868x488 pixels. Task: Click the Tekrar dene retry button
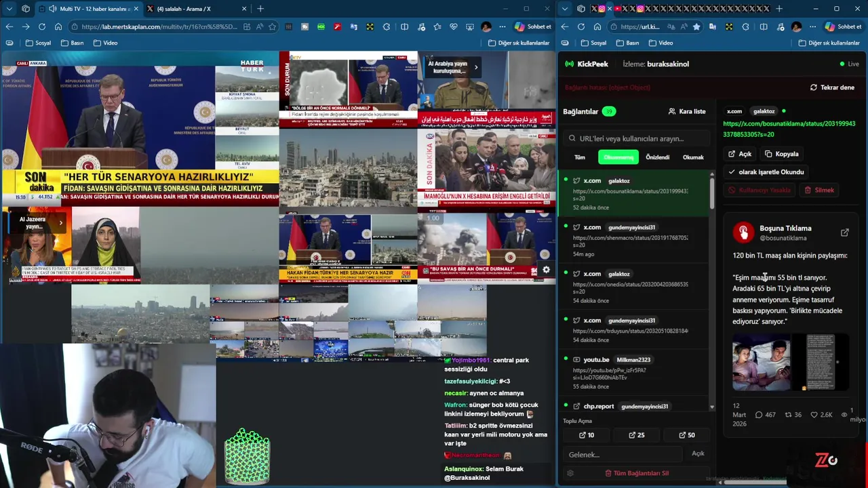832,87
